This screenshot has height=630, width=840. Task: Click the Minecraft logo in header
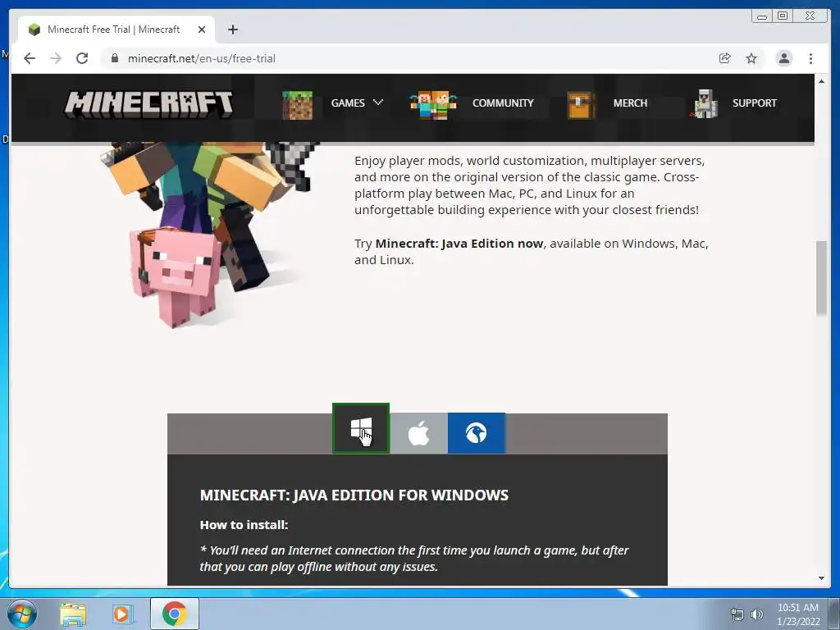148,104
